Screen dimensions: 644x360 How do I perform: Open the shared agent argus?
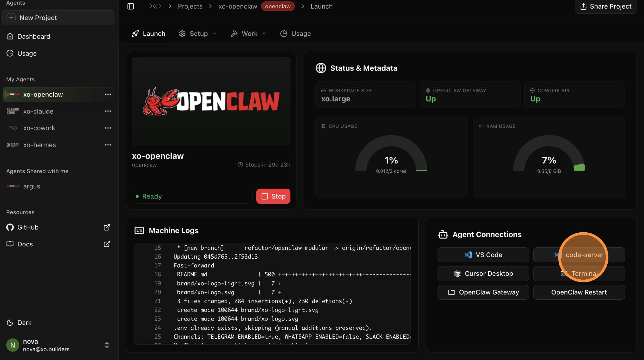58,186
